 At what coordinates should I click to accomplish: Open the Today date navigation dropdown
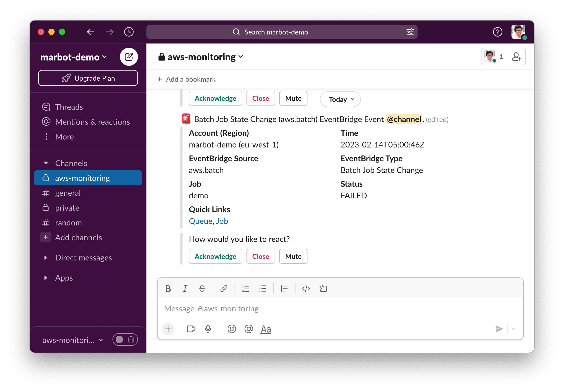[340, 99]
